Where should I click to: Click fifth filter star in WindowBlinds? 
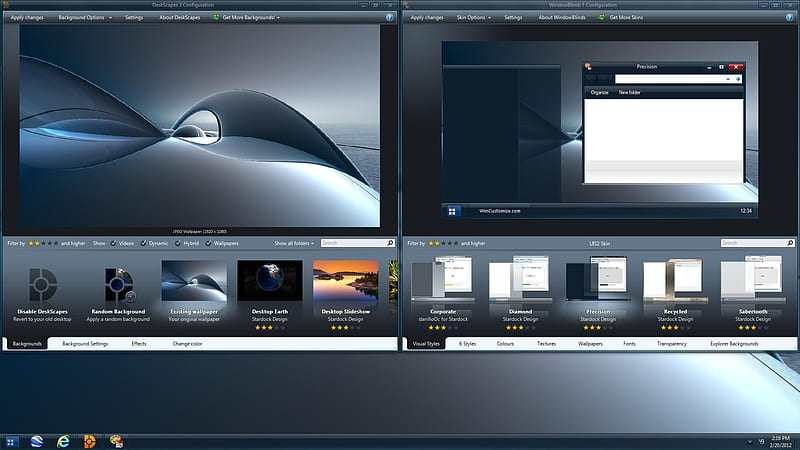coord(456,243)
